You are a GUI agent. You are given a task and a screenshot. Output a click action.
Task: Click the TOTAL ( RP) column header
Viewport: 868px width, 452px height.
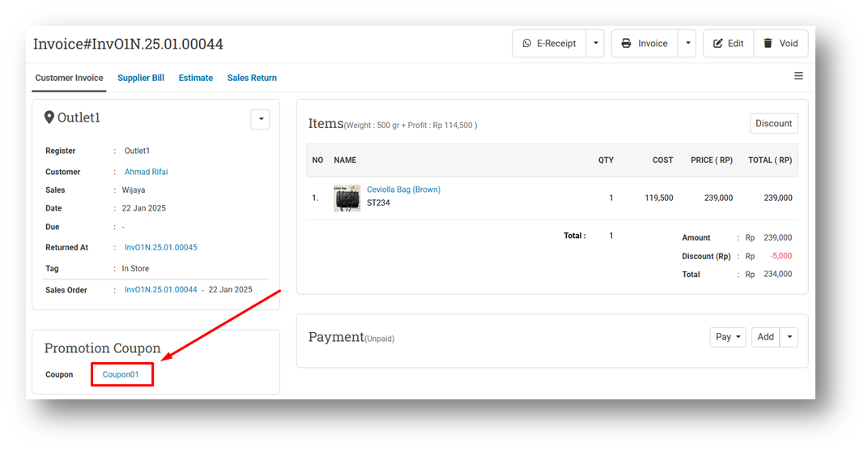770,160
